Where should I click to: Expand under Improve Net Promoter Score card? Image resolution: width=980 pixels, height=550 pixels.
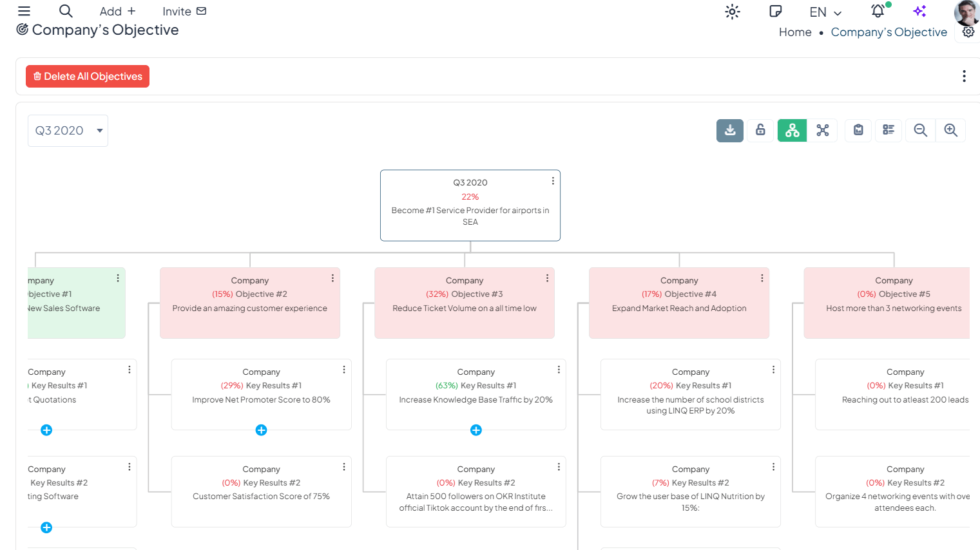click(x=261, y=430)
